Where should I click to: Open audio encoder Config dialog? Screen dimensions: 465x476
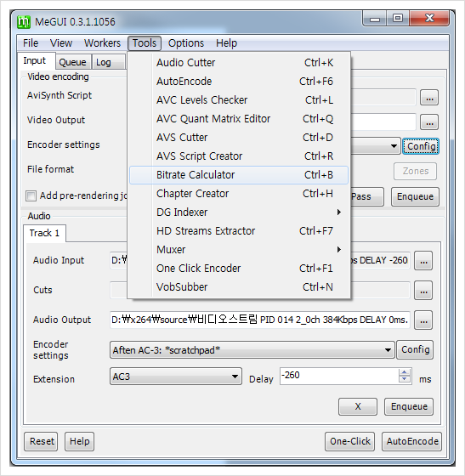coord(415,349)
